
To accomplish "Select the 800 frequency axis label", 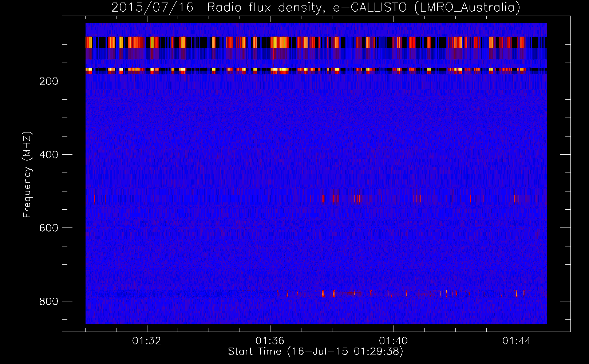I will point(48,301).
